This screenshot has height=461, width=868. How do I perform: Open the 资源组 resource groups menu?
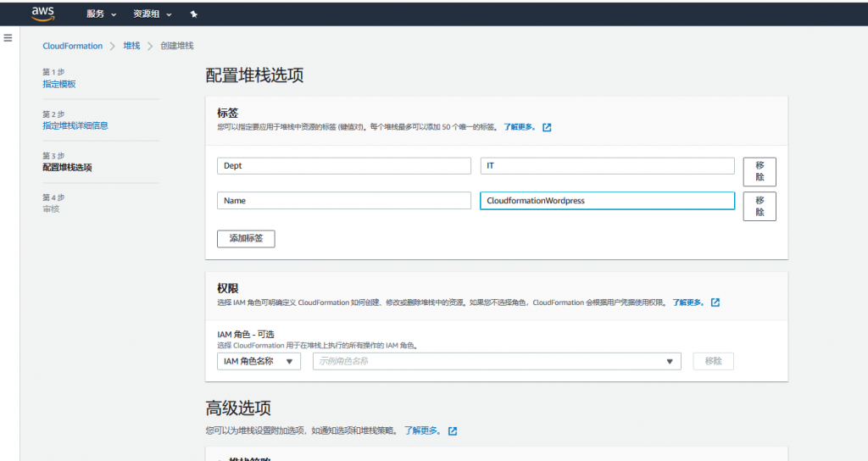153,14
